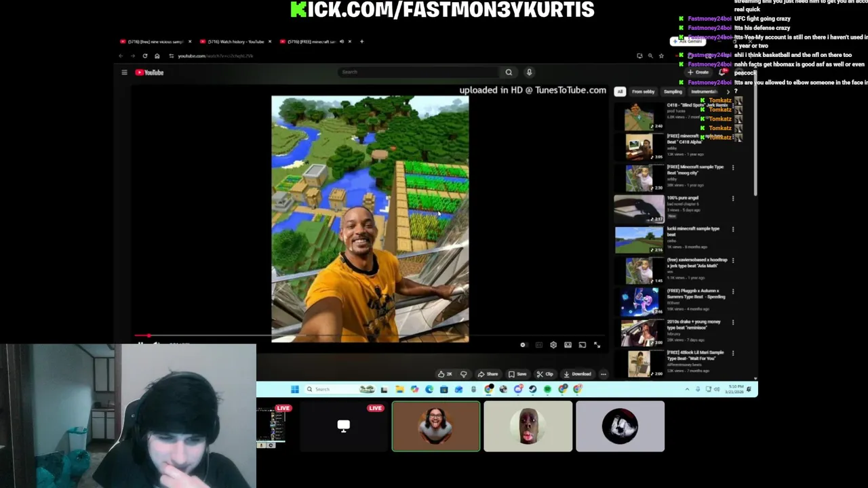Click the YouTube Create button
This screenshot has width=868, height=488.
[699, 72]
